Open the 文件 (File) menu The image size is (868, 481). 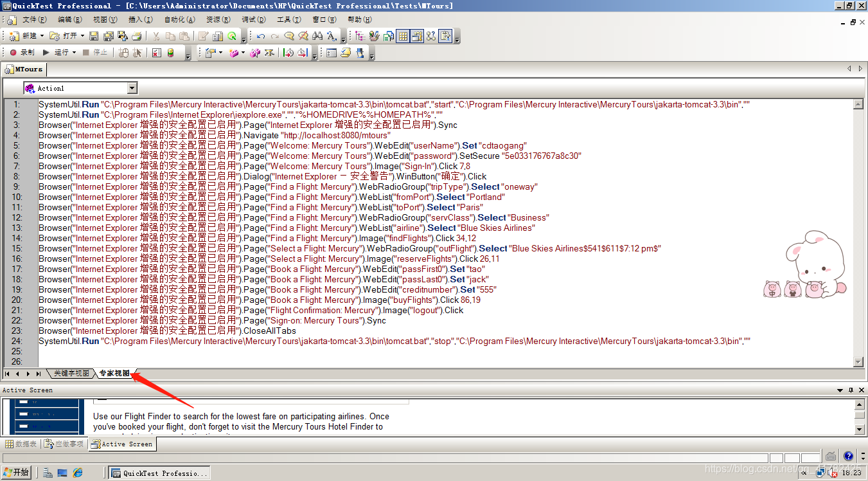[34, 20]
